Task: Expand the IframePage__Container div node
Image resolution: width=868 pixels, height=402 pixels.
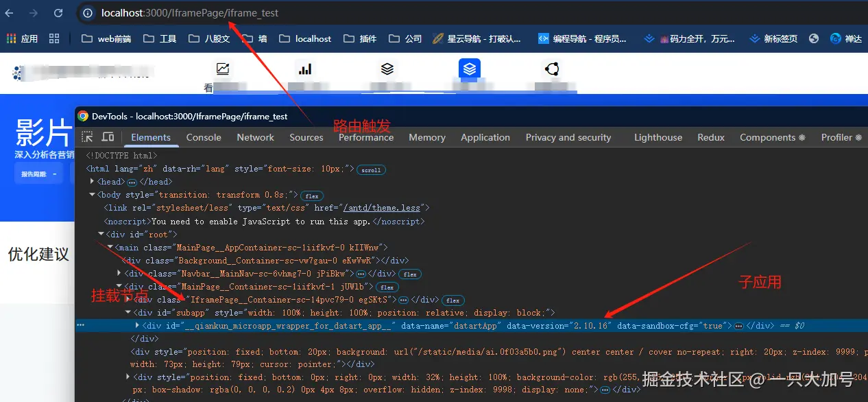Action: (x=128, y=300)
